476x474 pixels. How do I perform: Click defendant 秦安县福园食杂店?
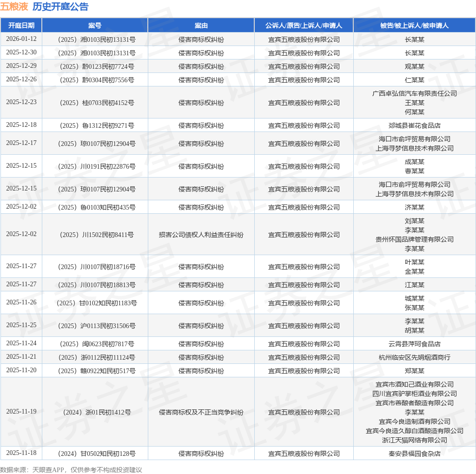[414, 454]
